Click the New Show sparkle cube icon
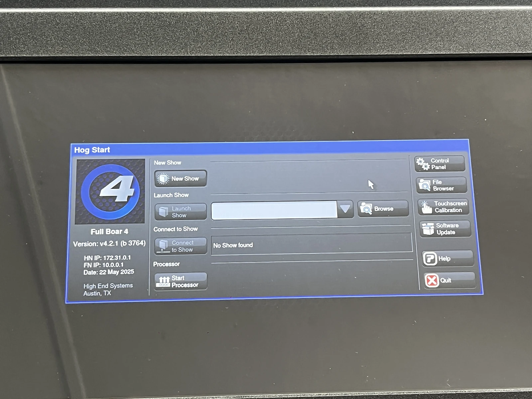The image size is (532, 399). (x=163, y=179)
